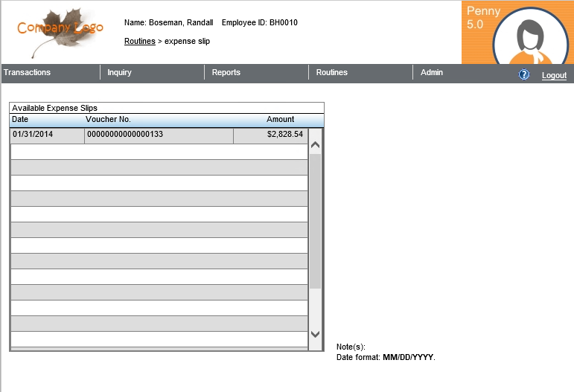Click the blue help question mark icon
This screenshot has width=574, height=392.
click(523, 75)
